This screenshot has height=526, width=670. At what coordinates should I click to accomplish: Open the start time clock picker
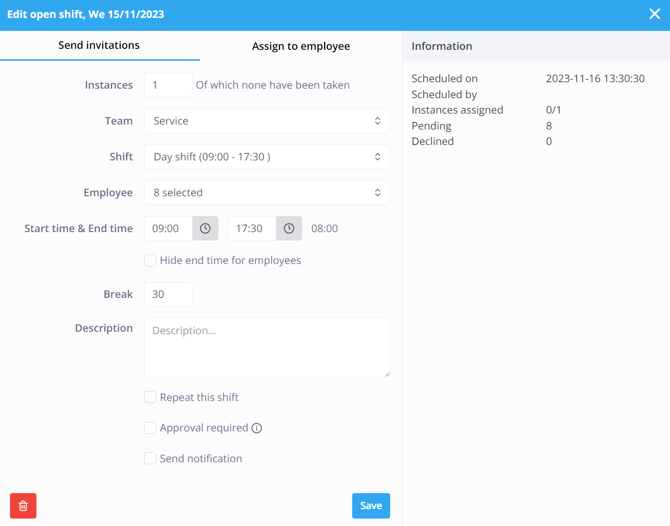point(205,228)
